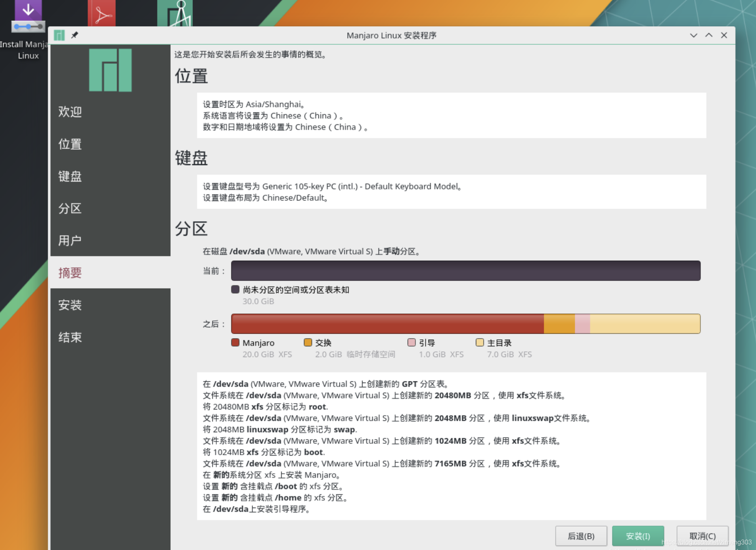Image resolution: width=756 pixels, height=550 pixels.
Task: Click the 键盘 section heading
Action: coord(191,158)
